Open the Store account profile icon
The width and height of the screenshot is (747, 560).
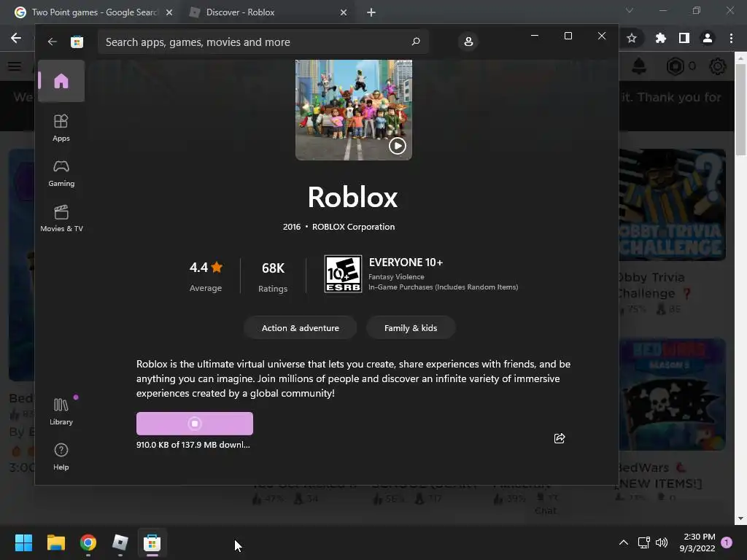468,42
